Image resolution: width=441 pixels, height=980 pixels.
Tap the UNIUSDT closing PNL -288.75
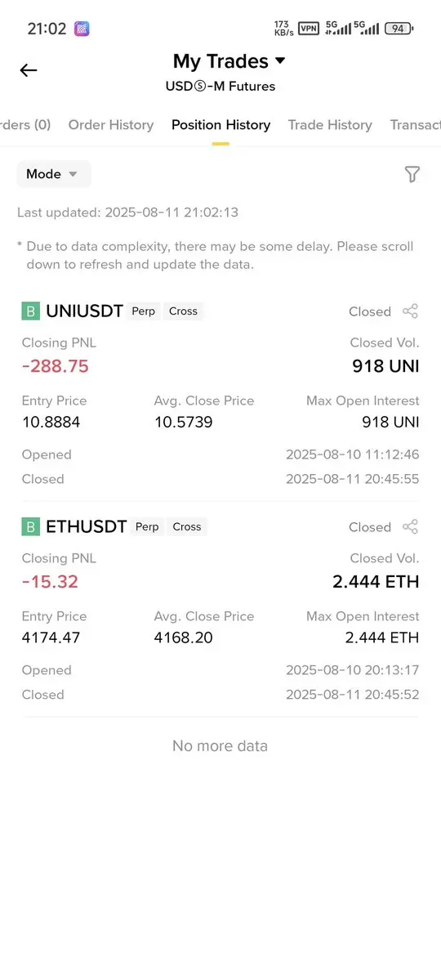(56, 366)
